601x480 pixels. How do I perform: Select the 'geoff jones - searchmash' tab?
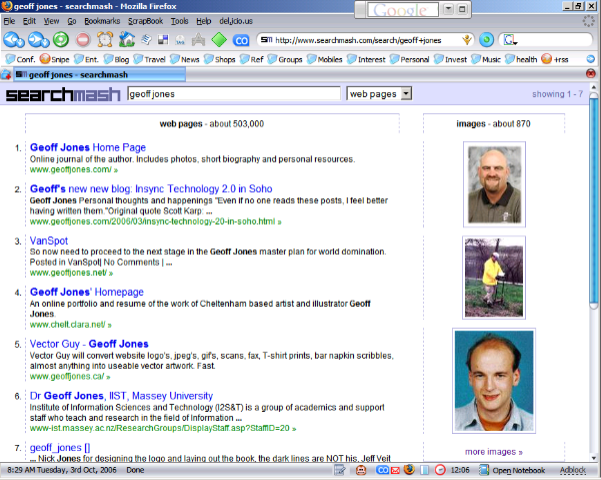click(100, 74)
